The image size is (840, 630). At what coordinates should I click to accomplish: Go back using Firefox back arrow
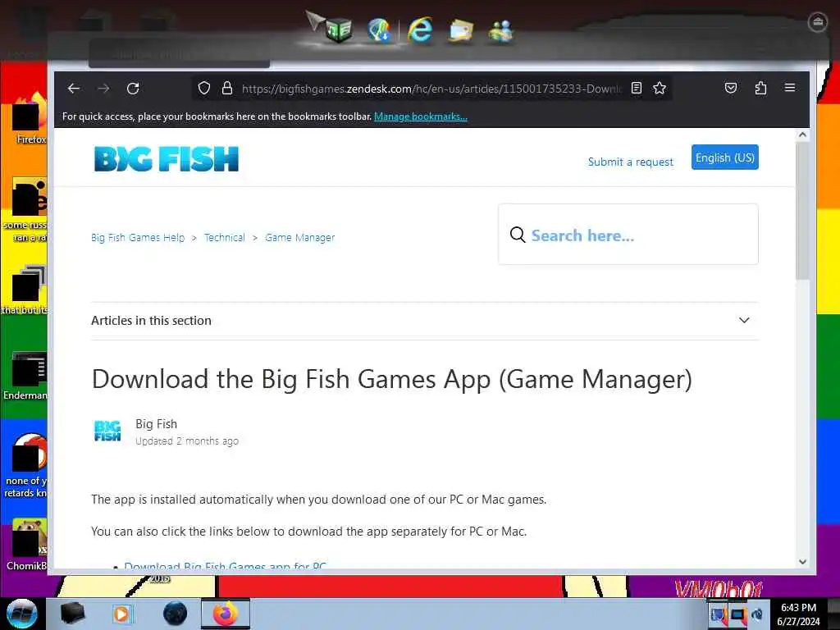74,89
